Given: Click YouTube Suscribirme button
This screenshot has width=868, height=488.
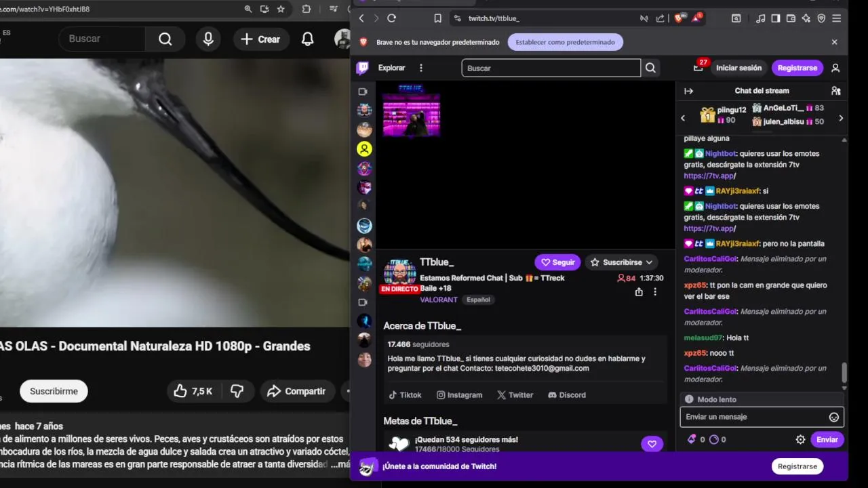Looking at the screenshot, I should [54, 391].
